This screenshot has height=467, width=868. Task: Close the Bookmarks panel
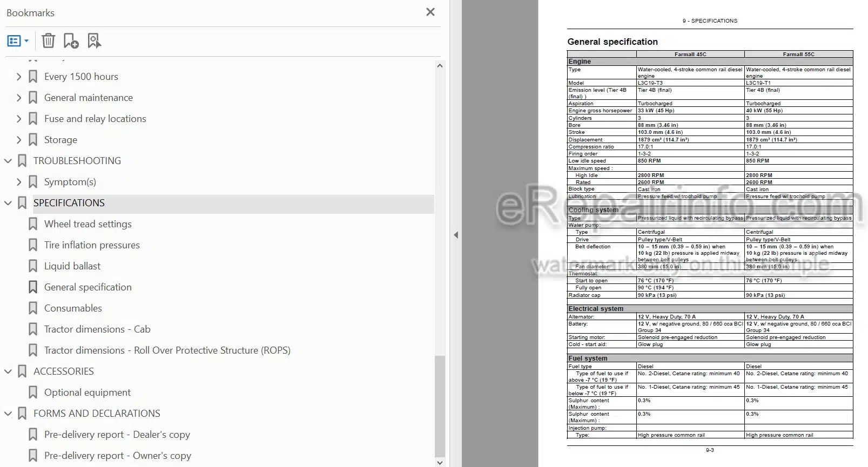pos(430,12)
